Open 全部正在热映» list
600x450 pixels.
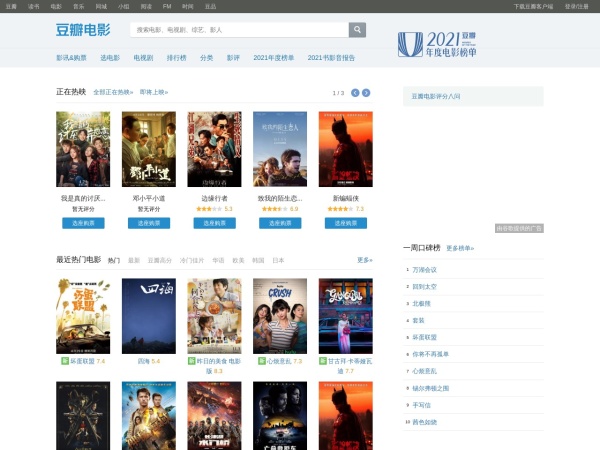point(113,92)
